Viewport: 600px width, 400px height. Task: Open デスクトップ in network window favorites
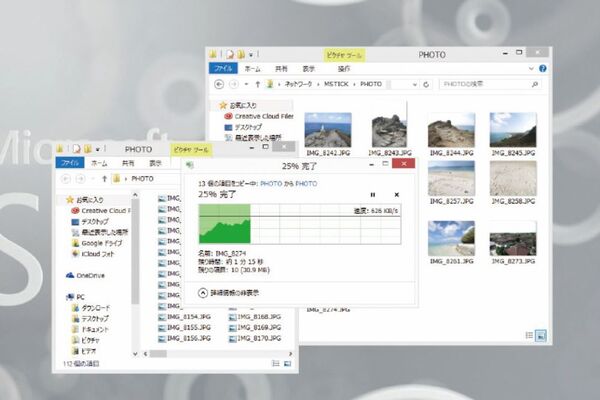click(x=243, y=127)
